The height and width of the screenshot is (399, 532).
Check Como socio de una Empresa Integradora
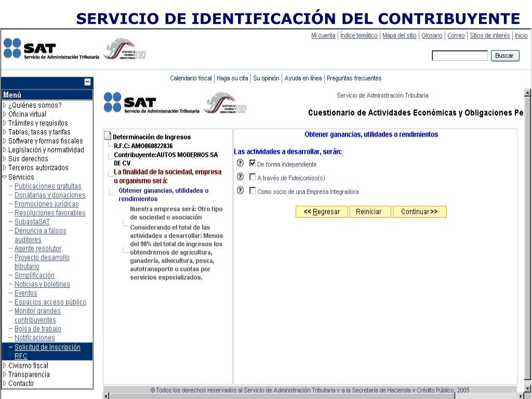(x=252, y=190)
